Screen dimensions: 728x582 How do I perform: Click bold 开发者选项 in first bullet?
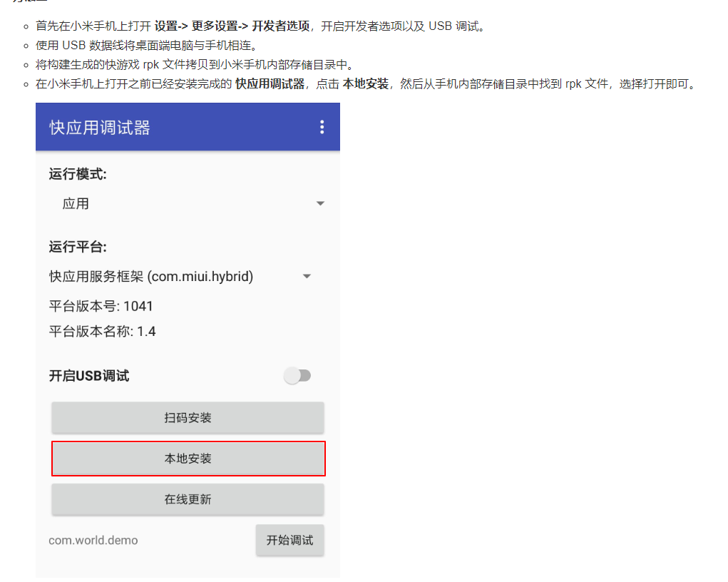point(280,26)
